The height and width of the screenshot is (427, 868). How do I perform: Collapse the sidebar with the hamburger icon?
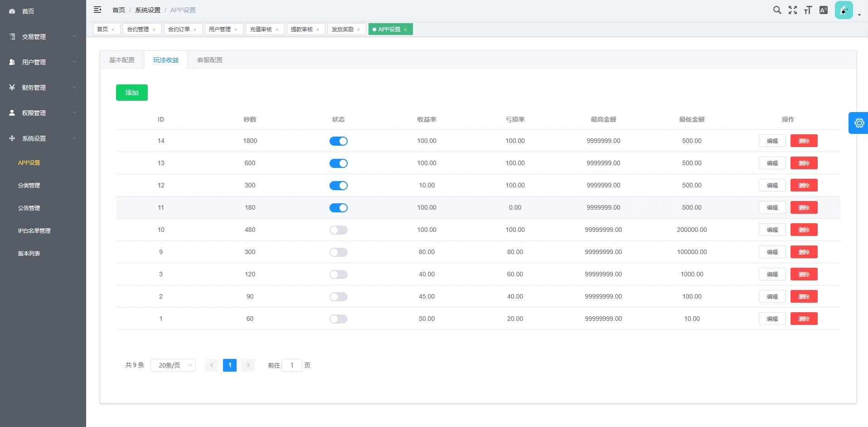[x=97, y=10]
